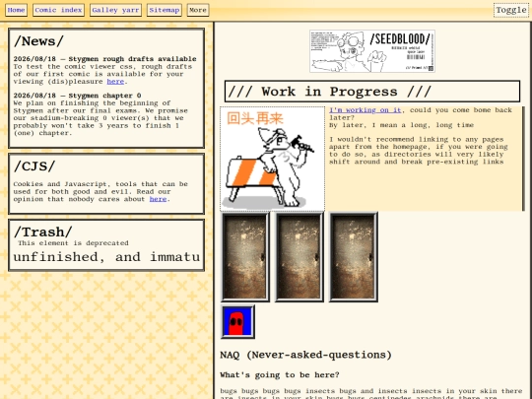Open the middle rusty door
This screenshot has height=399, width=532.
pyautogui.click(x=299, y=257)
